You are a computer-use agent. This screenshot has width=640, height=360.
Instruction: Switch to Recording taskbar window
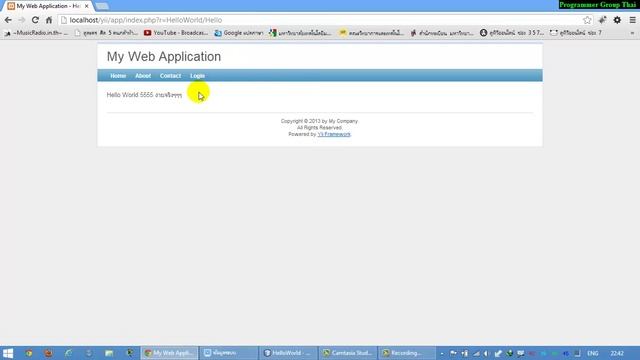pos(407,353)
